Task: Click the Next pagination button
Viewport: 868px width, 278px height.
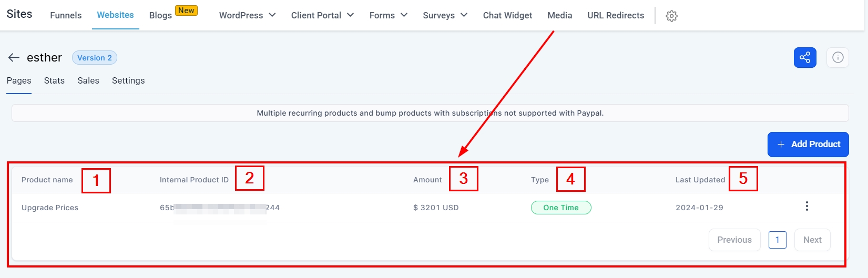Action: point(812,240)
